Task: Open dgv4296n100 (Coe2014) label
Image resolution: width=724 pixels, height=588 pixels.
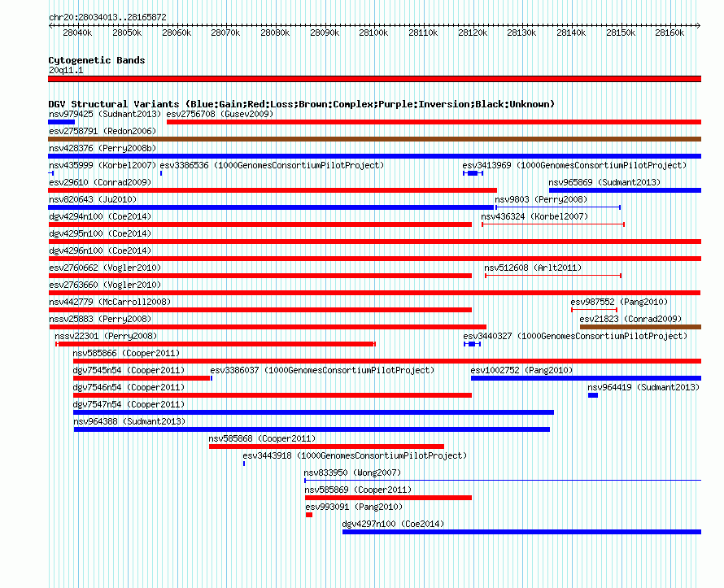Action: point(100,250)
